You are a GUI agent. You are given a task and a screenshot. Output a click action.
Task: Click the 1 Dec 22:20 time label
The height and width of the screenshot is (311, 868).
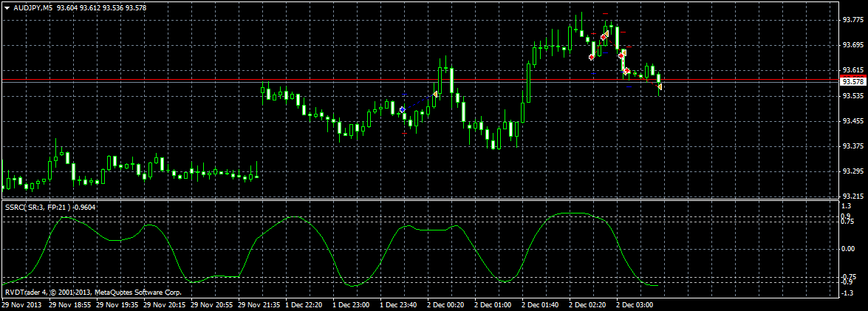(x=304, y=305)
